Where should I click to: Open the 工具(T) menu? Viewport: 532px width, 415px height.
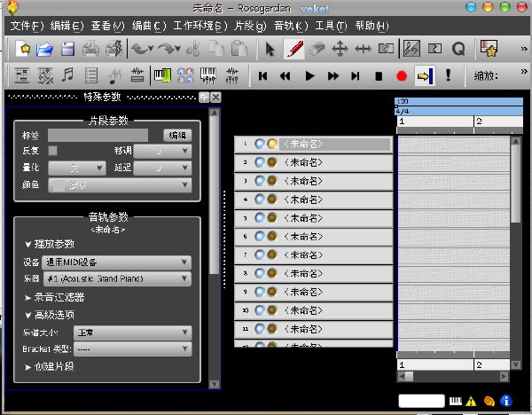[331, 26]
